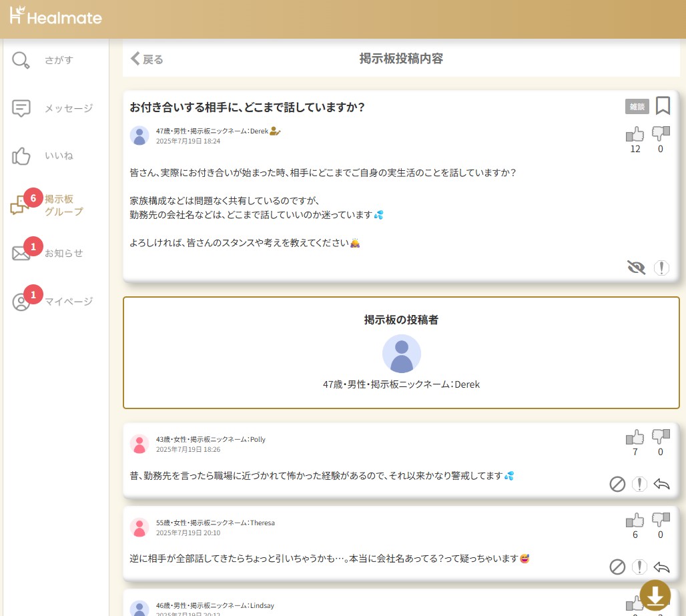Report Derek's main post via exclamation icon
The image size is (686, 616).
(x=661, y=268)
